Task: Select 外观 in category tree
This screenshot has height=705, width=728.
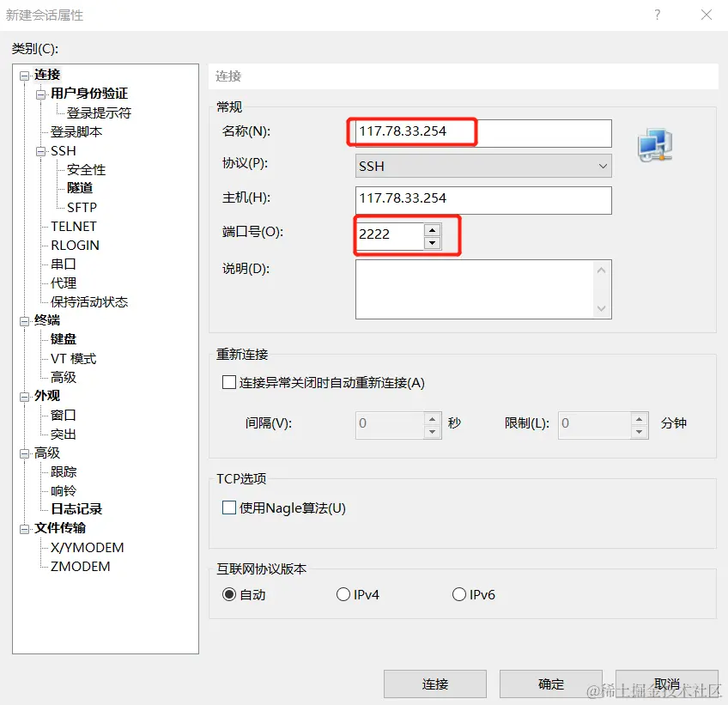Action: 47,396
